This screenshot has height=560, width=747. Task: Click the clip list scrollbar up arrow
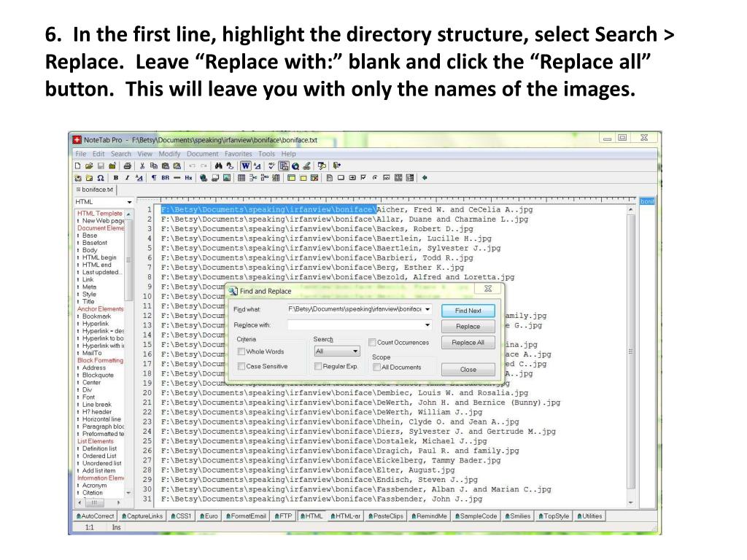pyautogui.click(x=128, y=215)
